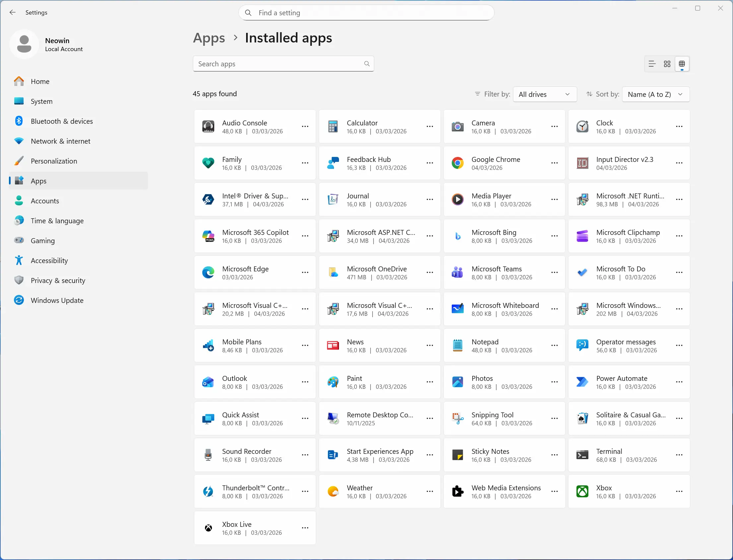Switch to list view layout
The image size is (733, 560).
click(x=652, y=64)
